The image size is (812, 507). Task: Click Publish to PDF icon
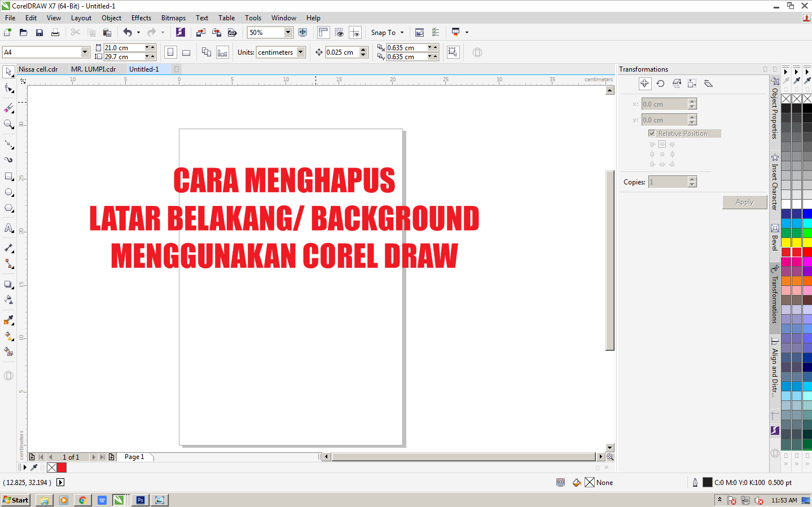[232, 33]
